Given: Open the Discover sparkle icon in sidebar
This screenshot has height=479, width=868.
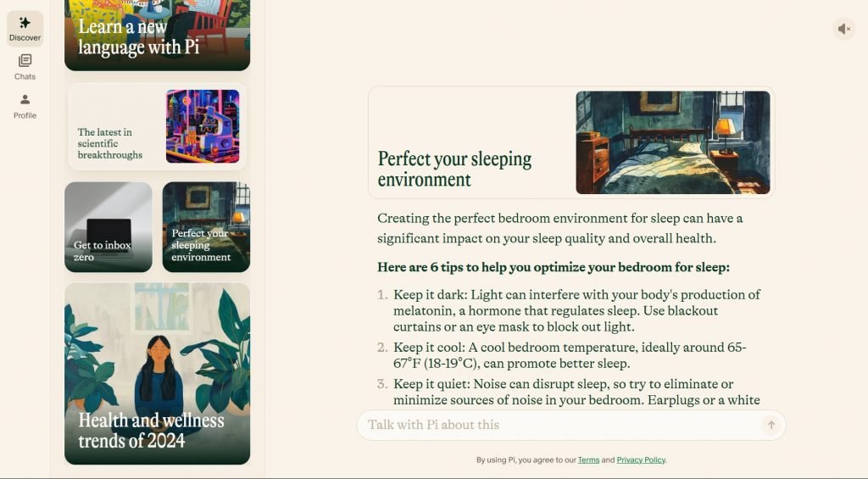Looking at the screenshot, I should click(x=25, y=24).
